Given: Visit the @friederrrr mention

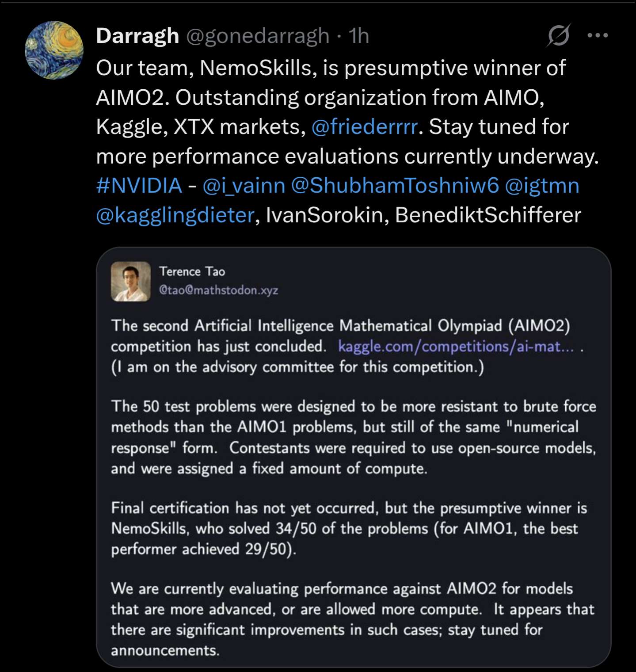Looking at the screenshot, I should pyautogui.click(x=365, y=127).
